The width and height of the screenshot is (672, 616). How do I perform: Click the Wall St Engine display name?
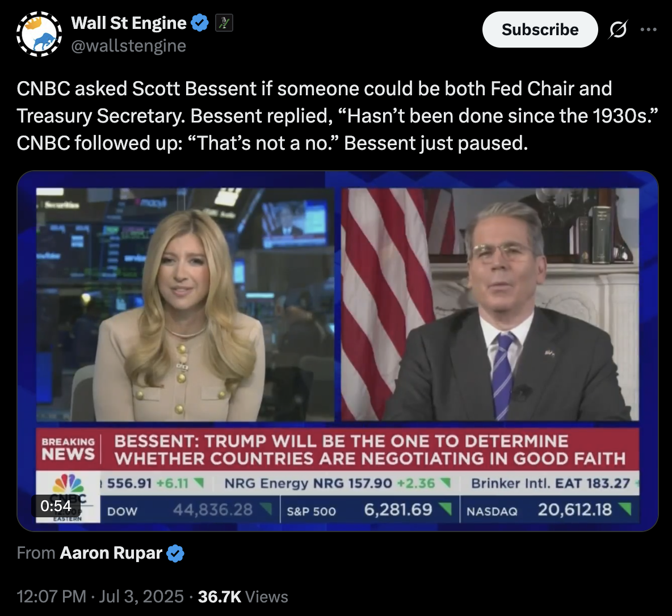(129, 23)
